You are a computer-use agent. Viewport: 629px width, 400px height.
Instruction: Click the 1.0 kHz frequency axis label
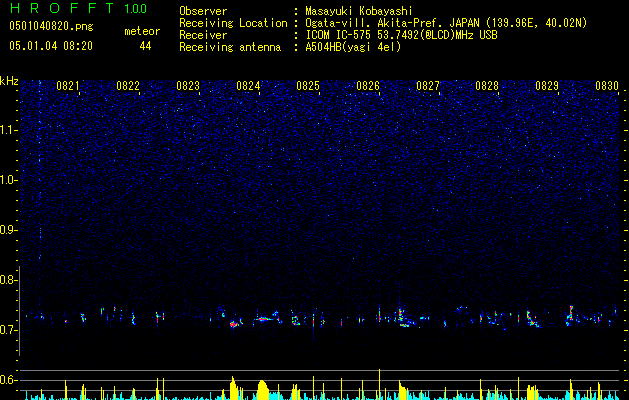tap(9, 180)
